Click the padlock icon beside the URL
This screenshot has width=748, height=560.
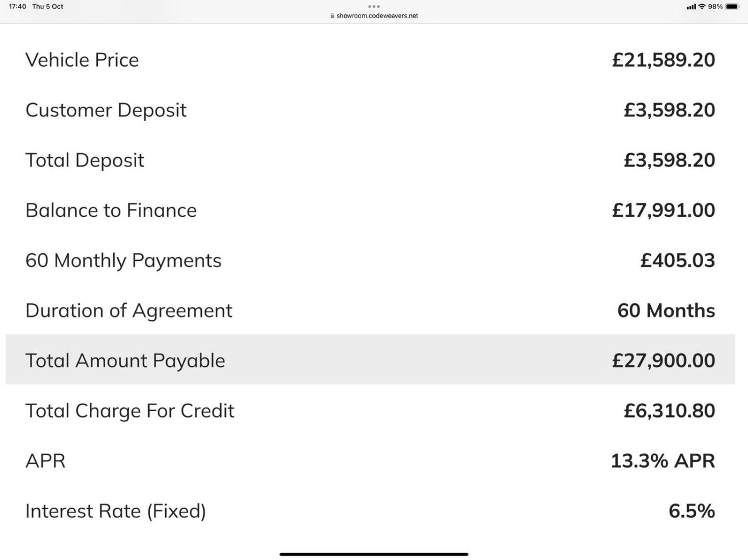332,16
